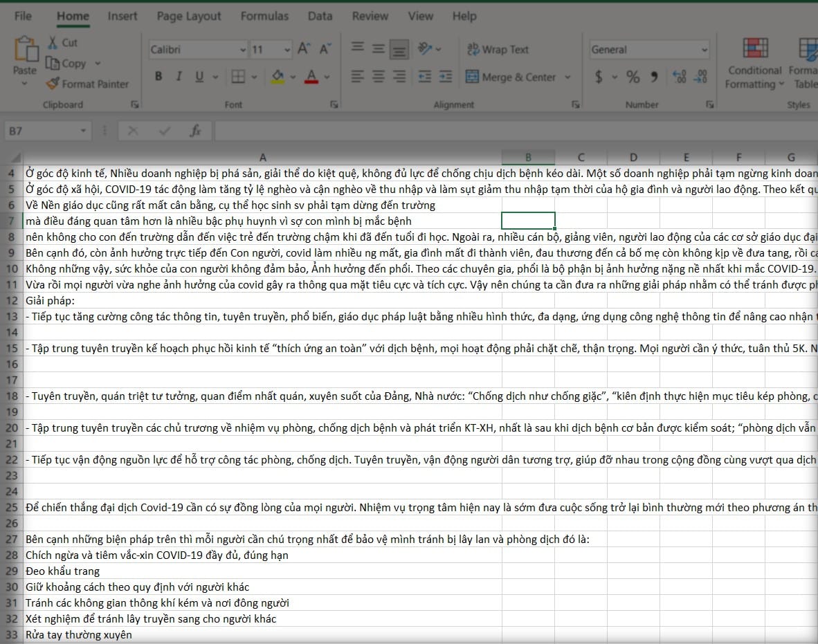Click the Copy button
Image resolution: width=818 pixels, height=644 pixels.
(67, 64)
